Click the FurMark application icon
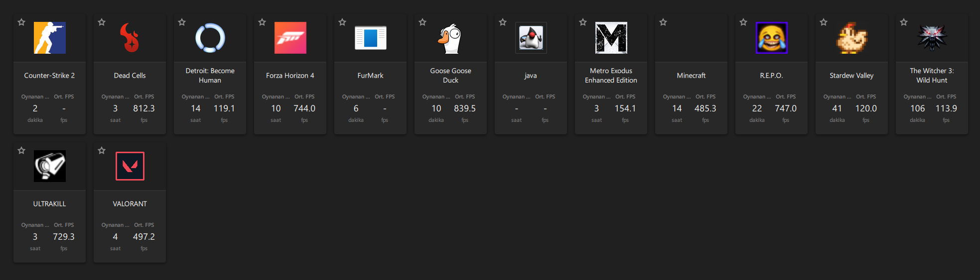Image resolution: width=980 pixels, height=280 pixels. 371,38
